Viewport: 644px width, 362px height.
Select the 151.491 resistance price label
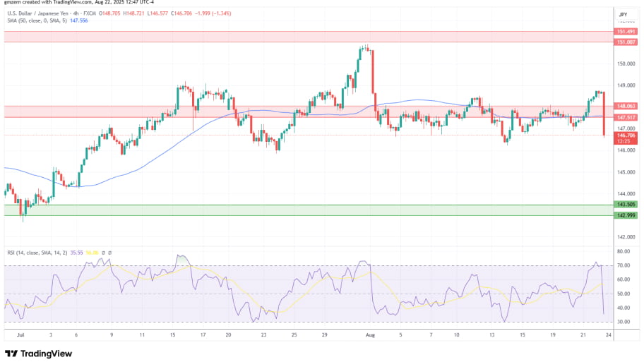626,32
